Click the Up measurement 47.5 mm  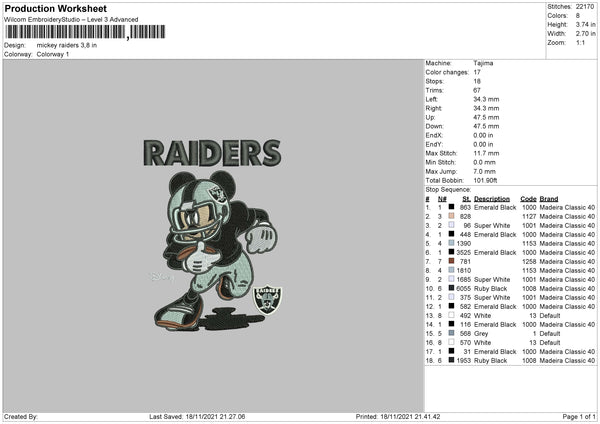(486, 117)
